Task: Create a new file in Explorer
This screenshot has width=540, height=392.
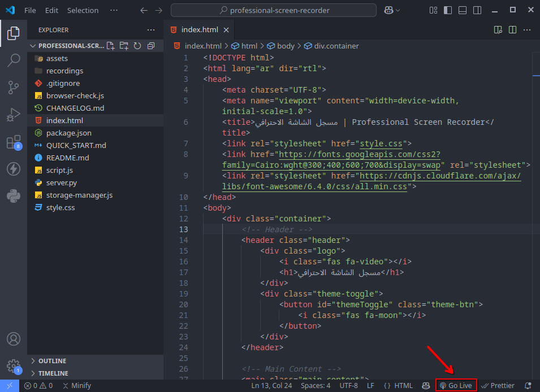Action: [111, 46]
